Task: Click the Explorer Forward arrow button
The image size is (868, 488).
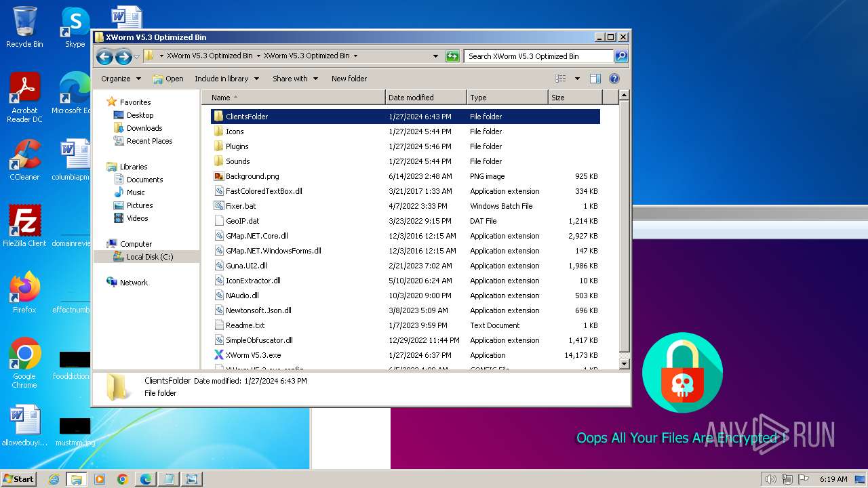Action: [123, 56]
